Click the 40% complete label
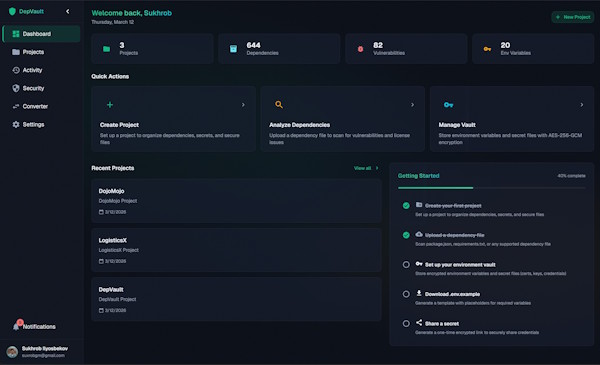 [571, 176]
